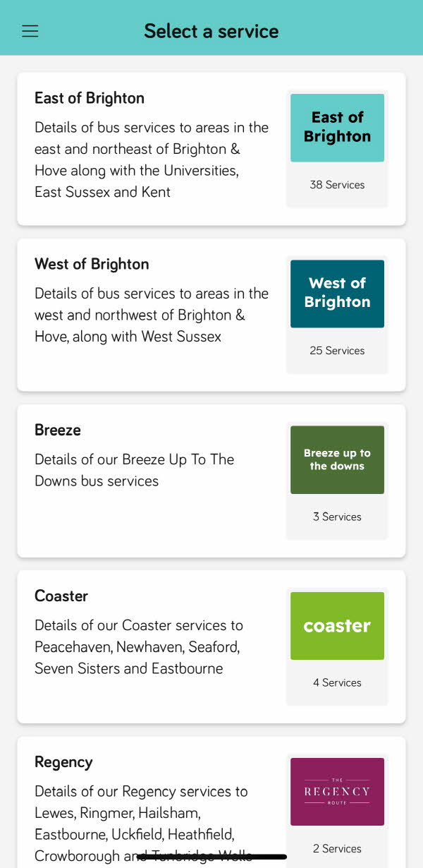Tap The Regency Route maroon logo
The width and height of the screenshot is (423, 868).
click(337, 792)
